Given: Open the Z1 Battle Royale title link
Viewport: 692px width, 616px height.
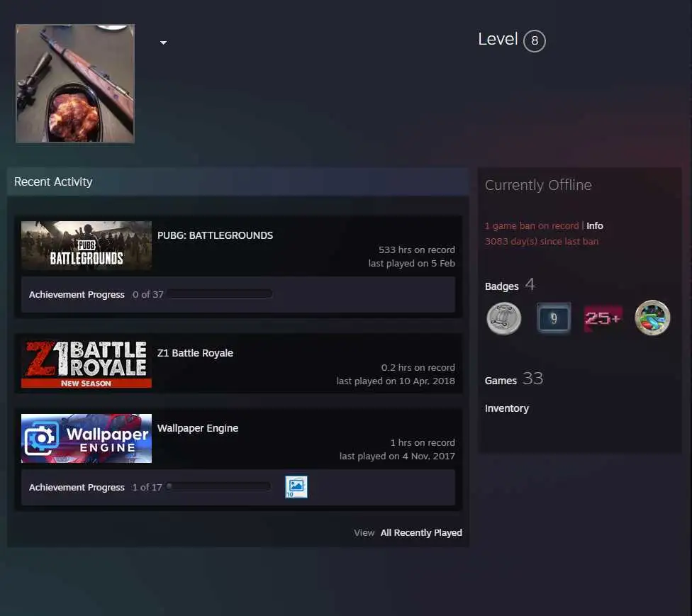Looking at the screenshot, I should click(x=195, y=353).
